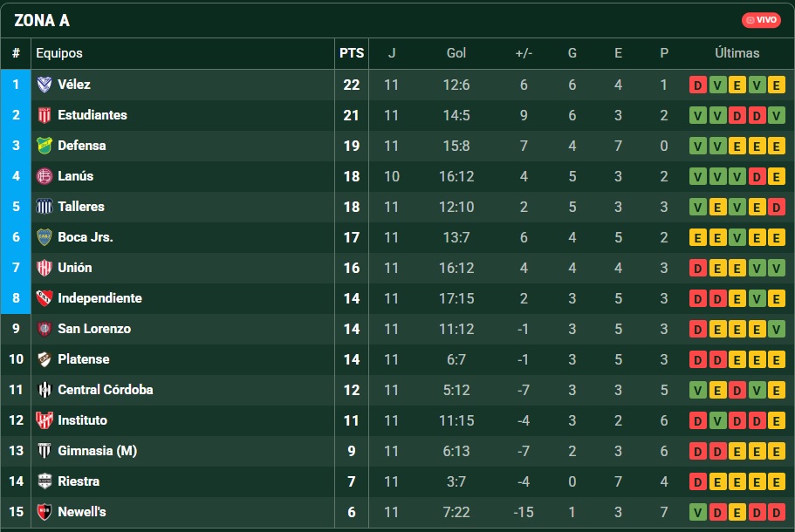
Task: Click the Boca Jrs. club crest icon
Action: click(45, 237)
